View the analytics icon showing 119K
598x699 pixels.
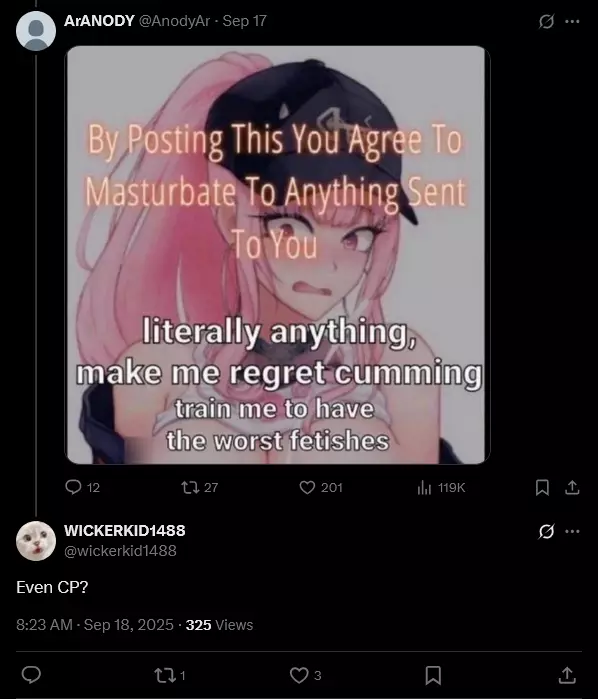coord(424,488)
